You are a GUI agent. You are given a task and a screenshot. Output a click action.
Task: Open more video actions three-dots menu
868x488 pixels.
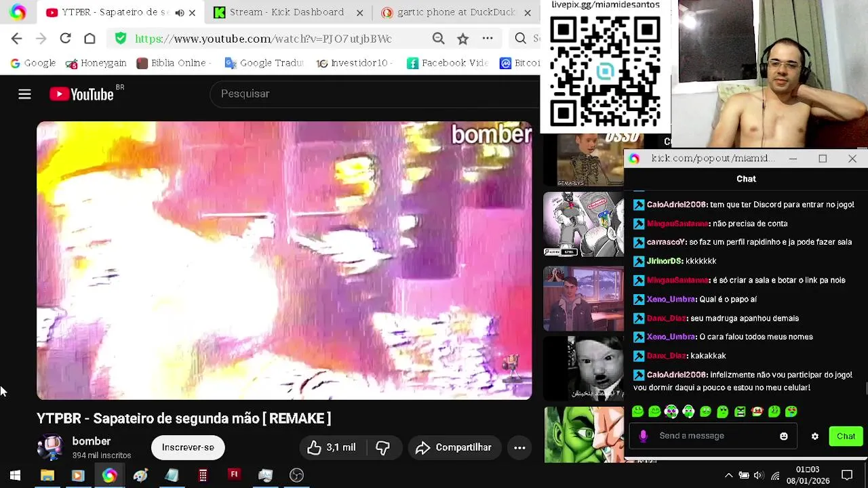pyautogui.click(x=519, y=447)
